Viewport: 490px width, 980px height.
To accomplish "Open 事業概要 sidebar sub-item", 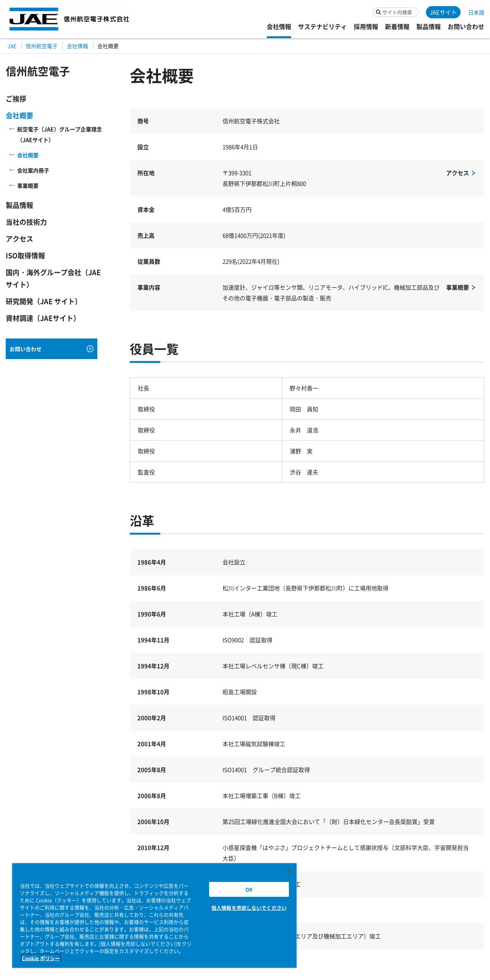I will coord(28,186).
